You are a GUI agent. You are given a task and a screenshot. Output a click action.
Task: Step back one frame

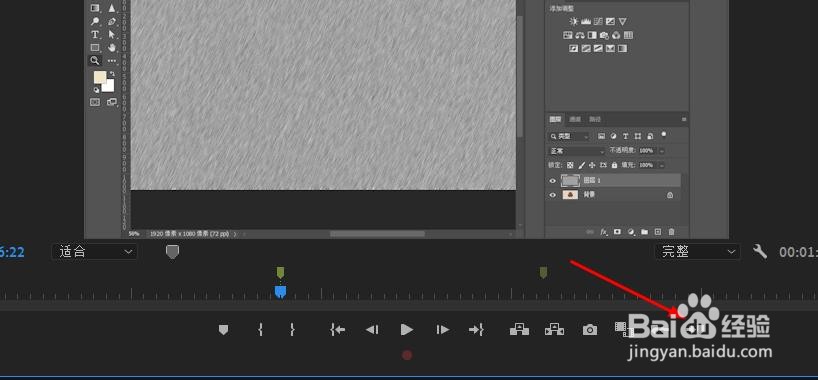pyautogui.click(x=372, y=329)
